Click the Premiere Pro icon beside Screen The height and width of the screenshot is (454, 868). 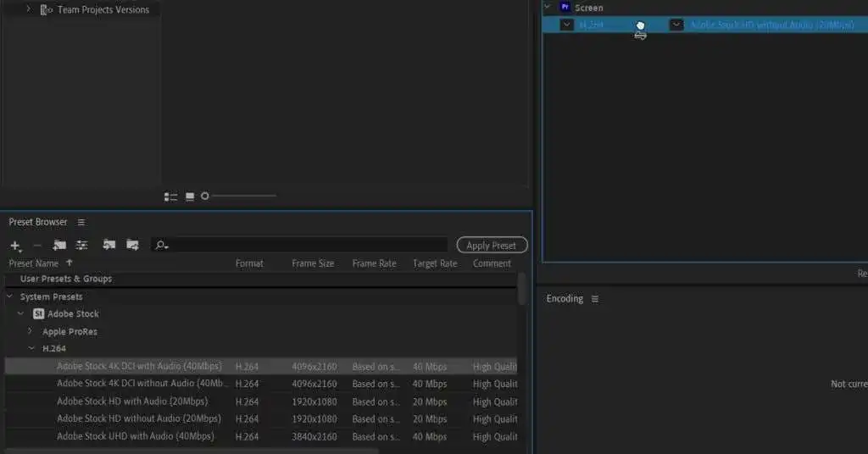tap(565, 7)
